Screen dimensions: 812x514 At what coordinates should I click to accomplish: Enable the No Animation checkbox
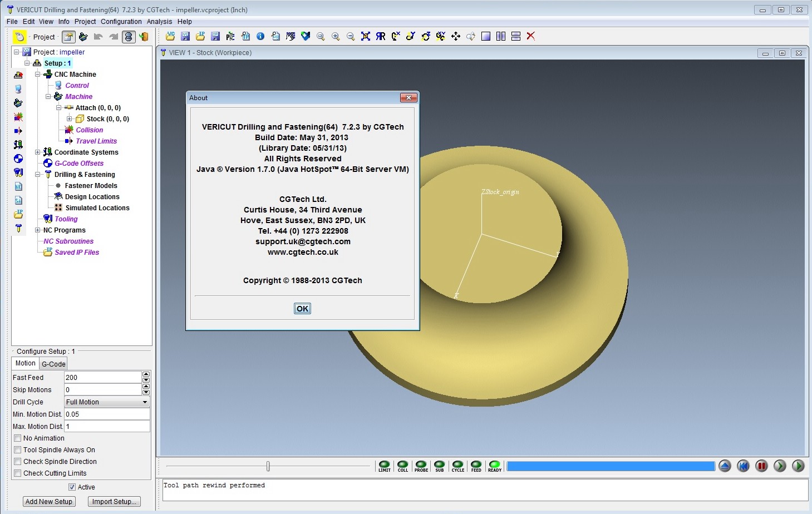18,438
